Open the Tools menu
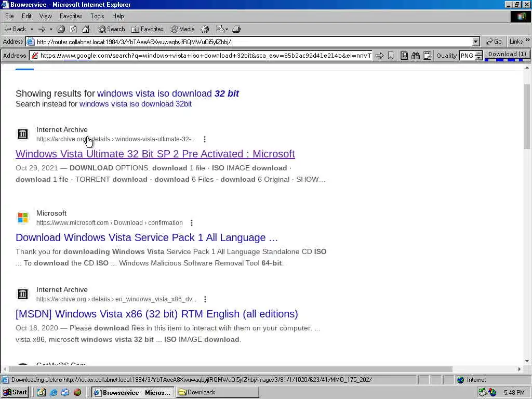Image resolution: width=532 pixels, height=399 pixels. [x=97, y=16]
